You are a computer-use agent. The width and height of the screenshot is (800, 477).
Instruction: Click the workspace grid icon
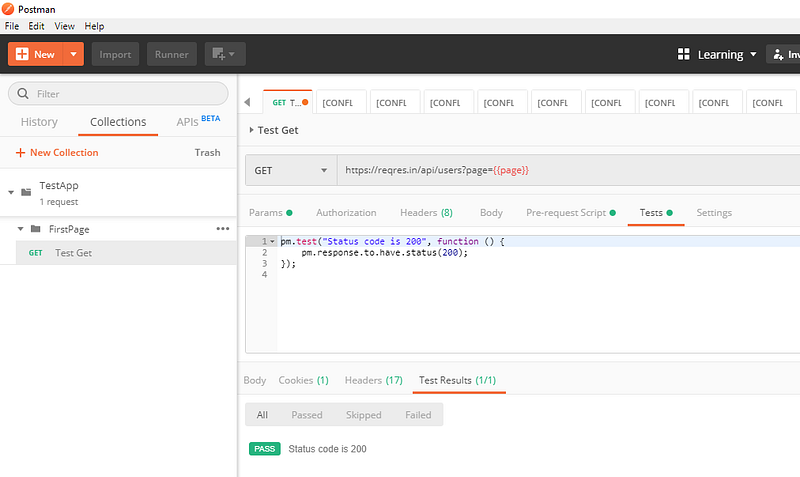(x=684, y=54)
